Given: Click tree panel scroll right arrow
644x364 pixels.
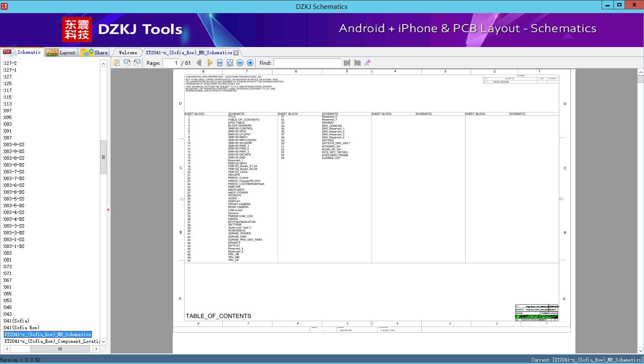Looking at the screenshot, I should click(96, 349).
